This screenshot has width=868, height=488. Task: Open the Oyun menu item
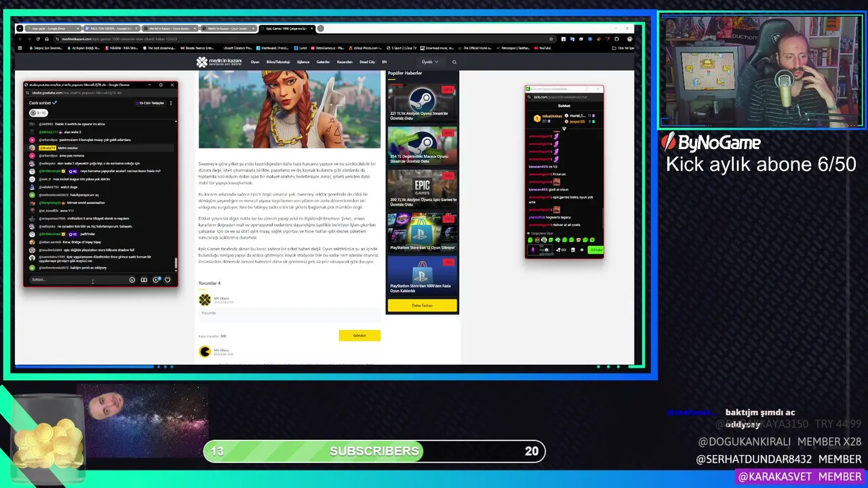coord(255,62)
